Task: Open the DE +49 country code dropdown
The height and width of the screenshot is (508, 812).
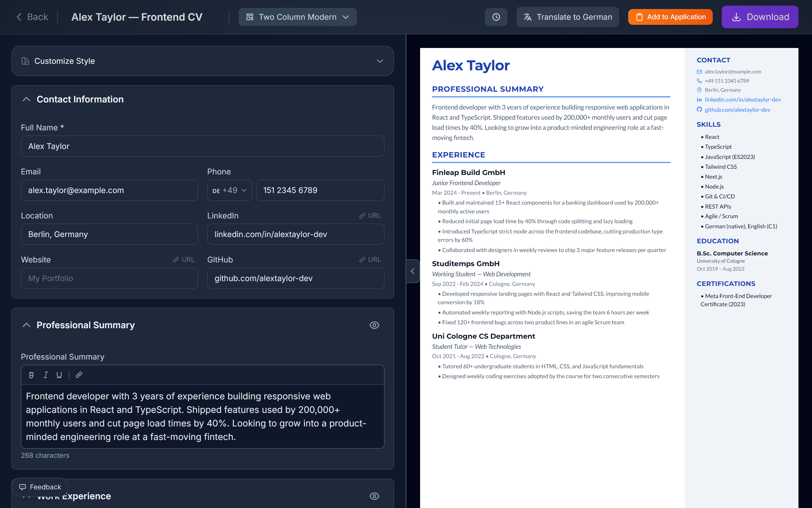Action: pyautogui.click(x=230, y=190)
